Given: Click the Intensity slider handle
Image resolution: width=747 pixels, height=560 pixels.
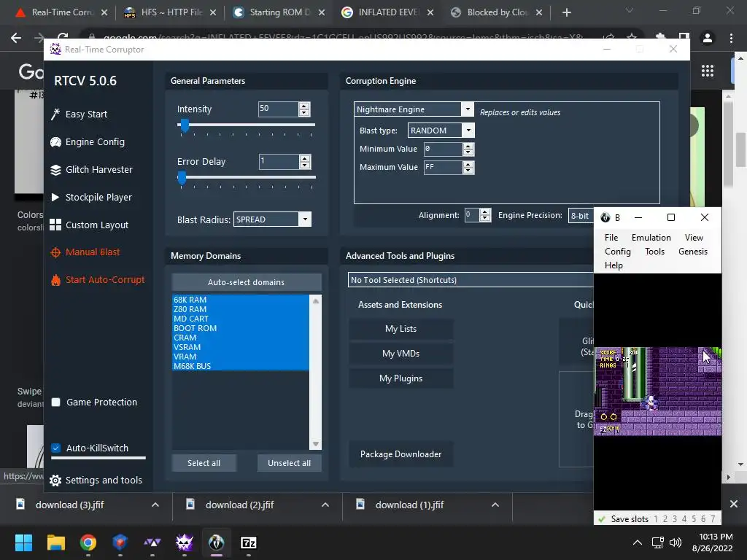Looking at the screenshot, I should [x=185, y=125].
